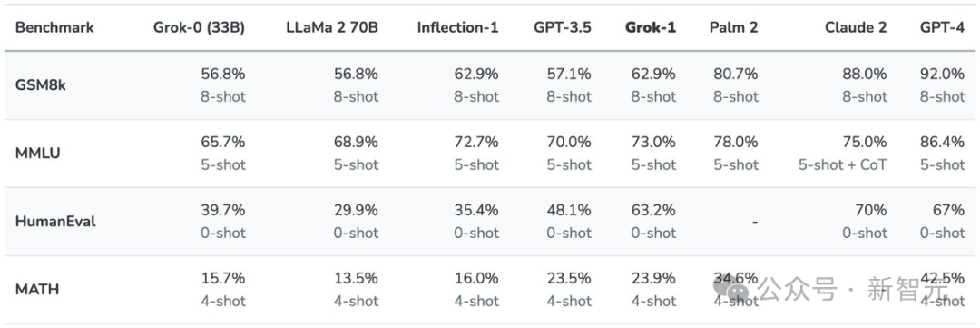Select the LLaMa 2 70B column header
This screenshot has height=328, width=980.
tap(330, 27)
